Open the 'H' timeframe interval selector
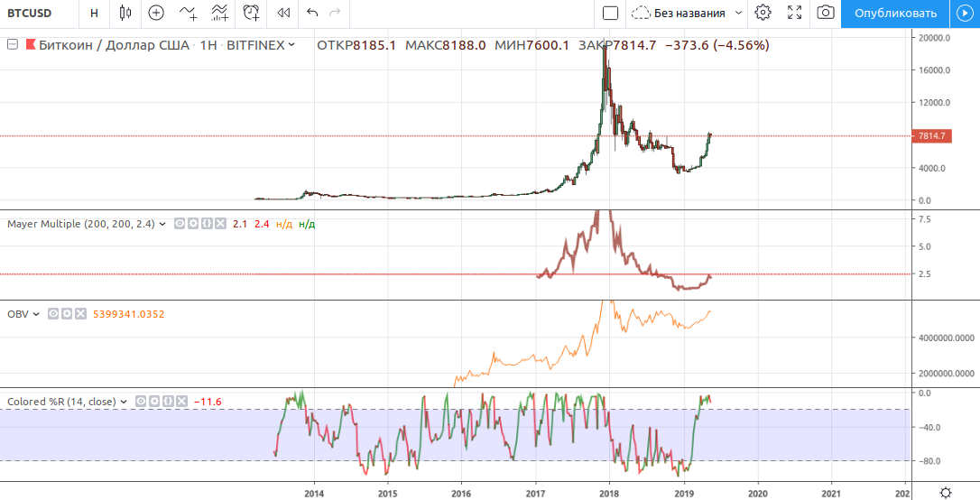The width and height of the screenshot is (980, 500). (94, 13)
